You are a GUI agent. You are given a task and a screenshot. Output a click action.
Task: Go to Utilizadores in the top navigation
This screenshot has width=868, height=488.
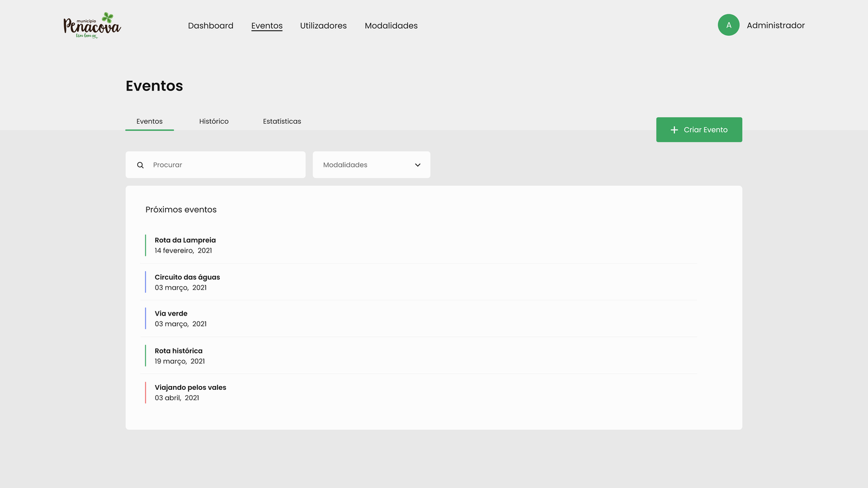click(x=323, y=25)
